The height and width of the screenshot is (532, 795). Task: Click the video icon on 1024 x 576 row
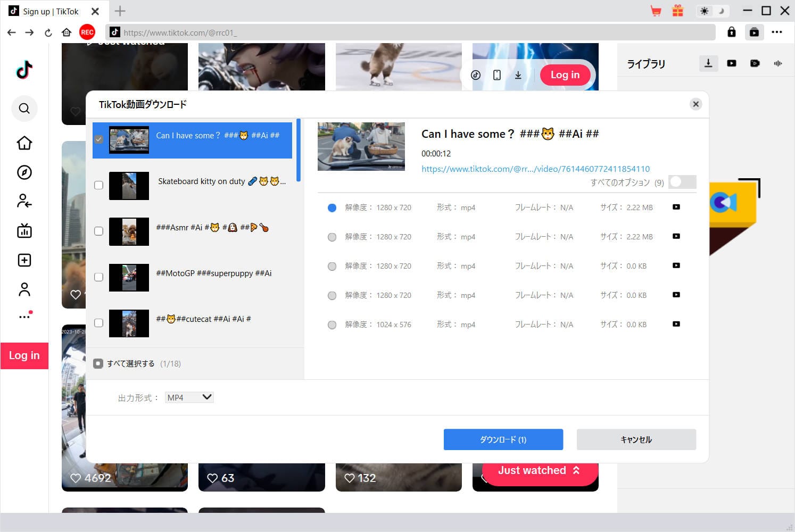coord(676,324)
